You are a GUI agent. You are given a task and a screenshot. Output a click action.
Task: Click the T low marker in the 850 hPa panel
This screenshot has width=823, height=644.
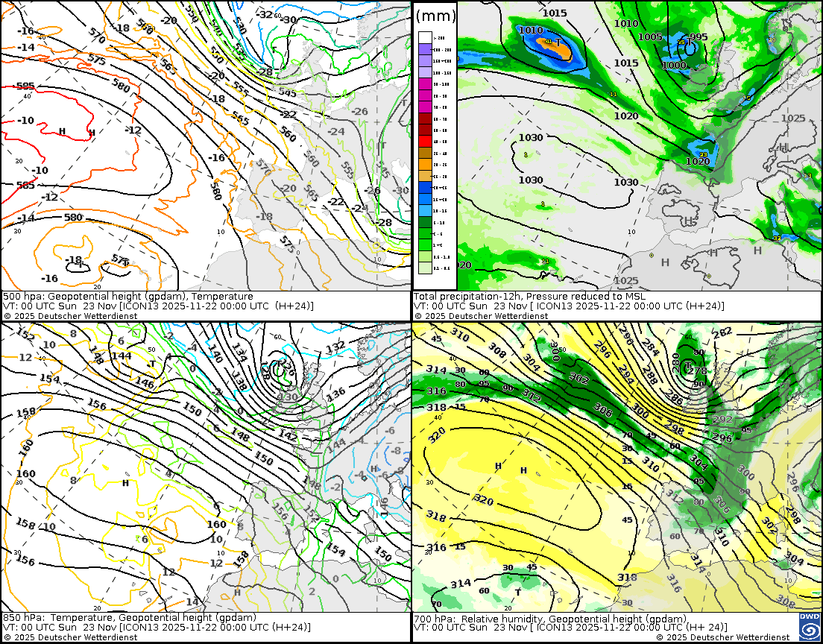152,364
